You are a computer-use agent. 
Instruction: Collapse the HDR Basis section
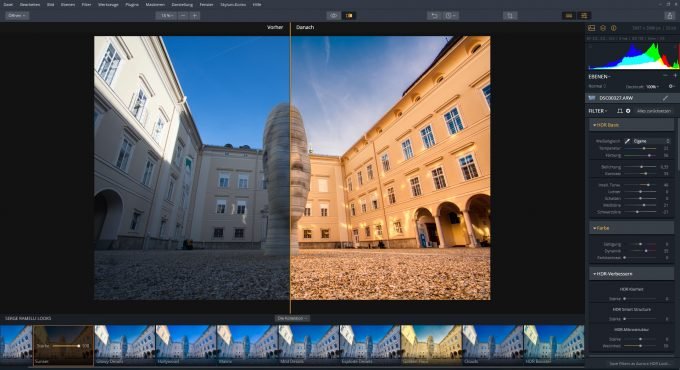click(631, 125)
